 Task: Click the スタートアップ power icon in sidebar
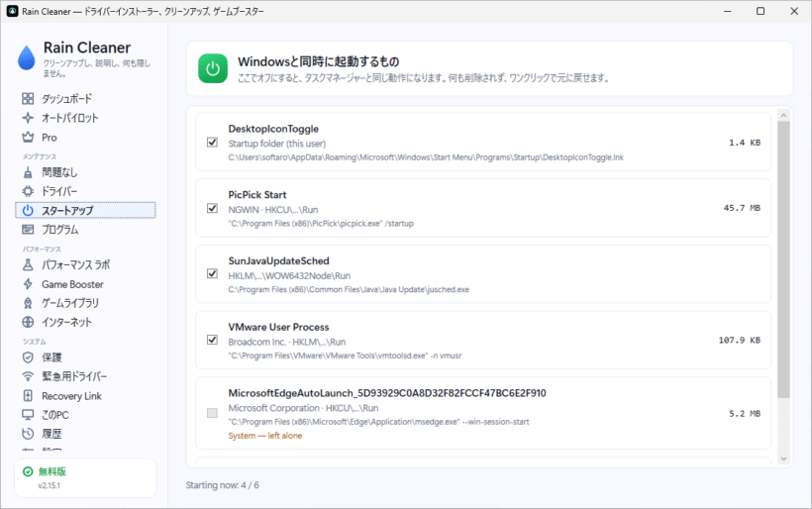click(x=28, y=210)
